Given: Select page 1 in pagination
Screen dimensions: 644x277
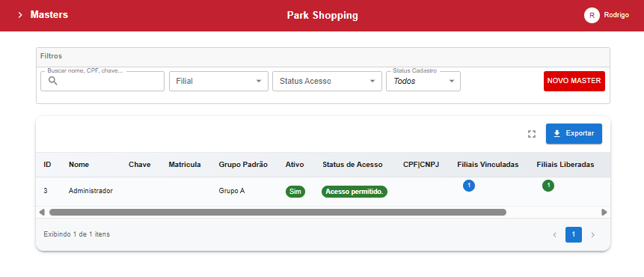Looking at the screenshot, I should click(574, 234).
